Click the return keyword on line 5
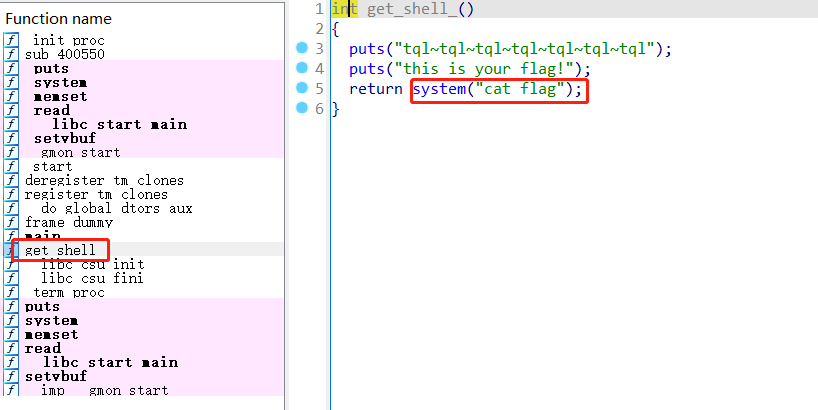This screenshot has height=410, width=818. click(376, 89)
